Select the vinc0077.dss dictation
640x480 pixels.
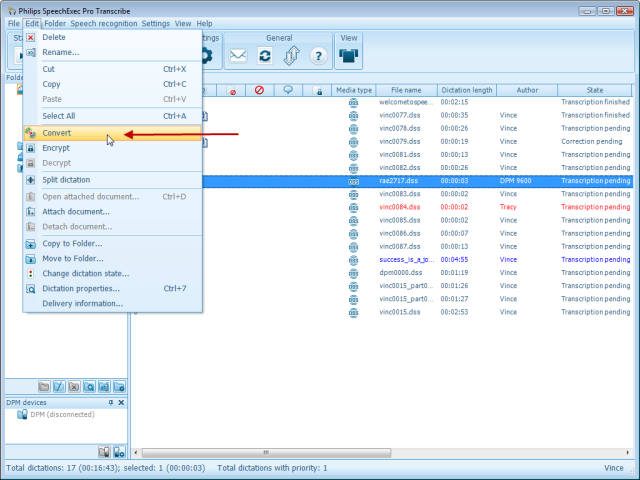400,116
